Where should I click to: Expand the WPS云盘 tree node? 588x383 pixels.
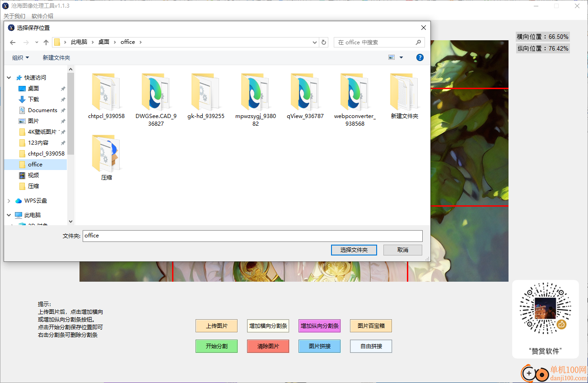coord(9,200)
